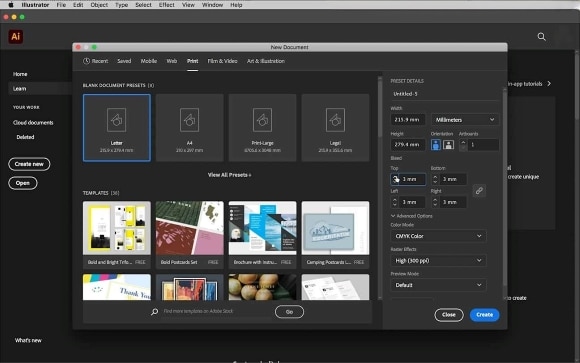This screenshot has width=580, height=363.
Task: Click the magnifier icon in Adobe Stock search
Action: (x=154, y=312)
